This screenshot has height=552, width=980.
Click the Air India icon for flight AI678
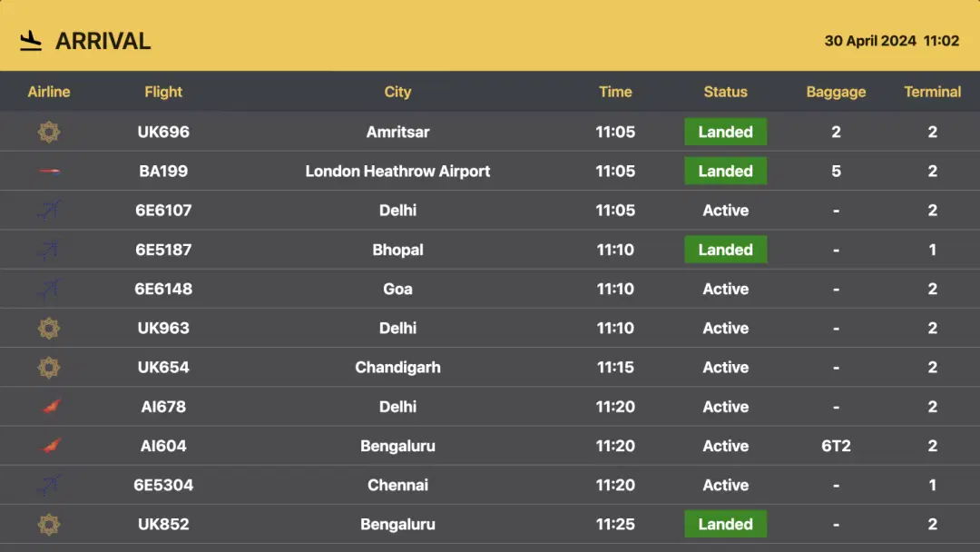(49, 407)
